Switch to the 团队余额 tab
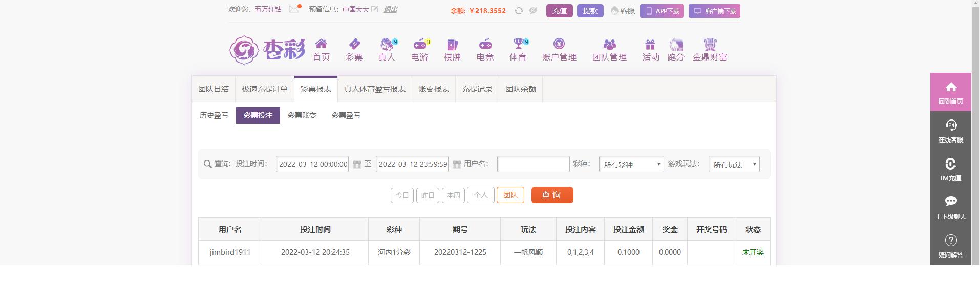 point(521,89)
